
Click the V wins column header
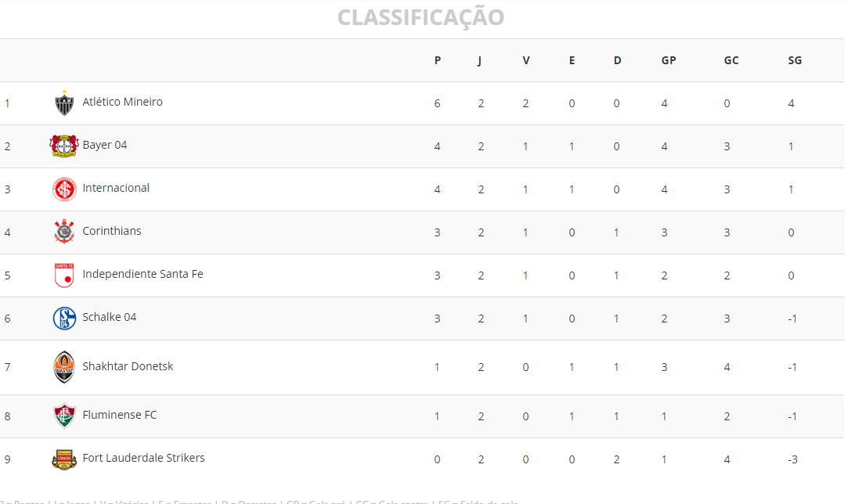point(526,60)
